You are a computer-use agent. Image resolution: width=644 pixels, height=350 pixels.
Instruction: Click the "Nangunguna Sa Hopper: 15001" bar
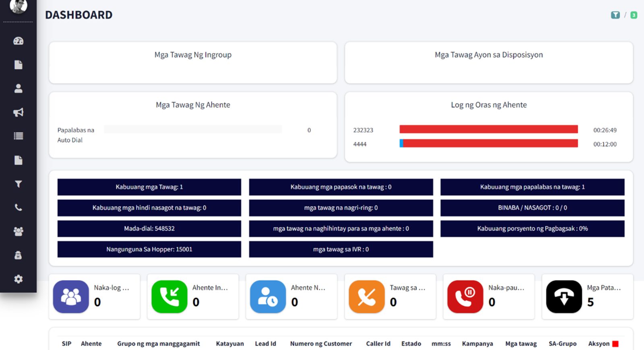pyautogui.click(x=149, y=249)
